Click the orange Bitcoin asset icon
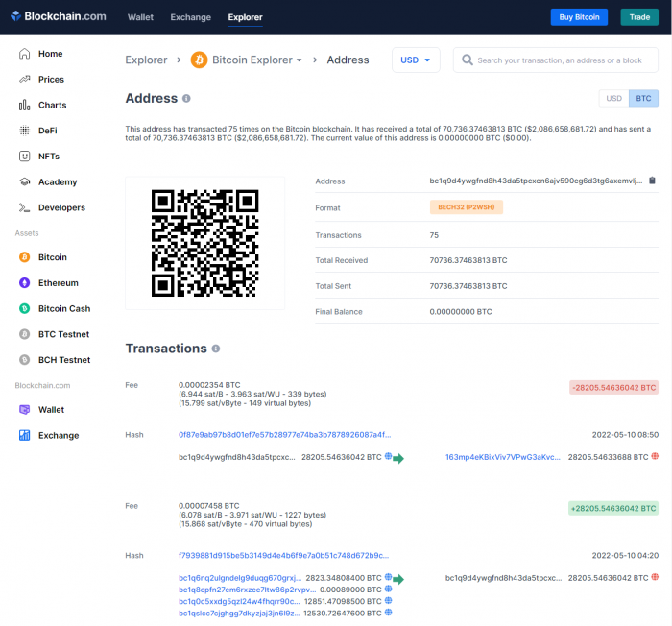Image resolution: width=672 pixels, height=626 pixels. (24, 257)
